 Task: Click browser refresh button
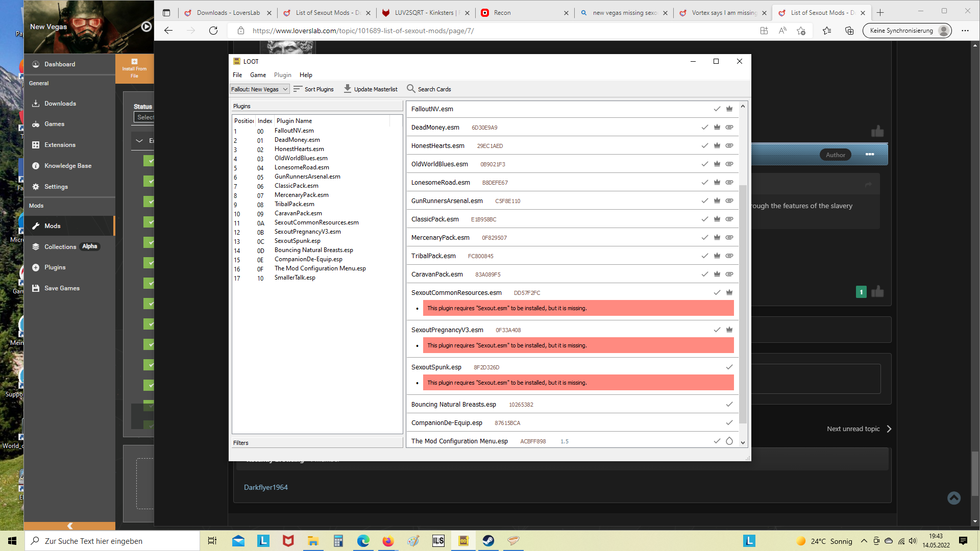[x=213, y=31]
